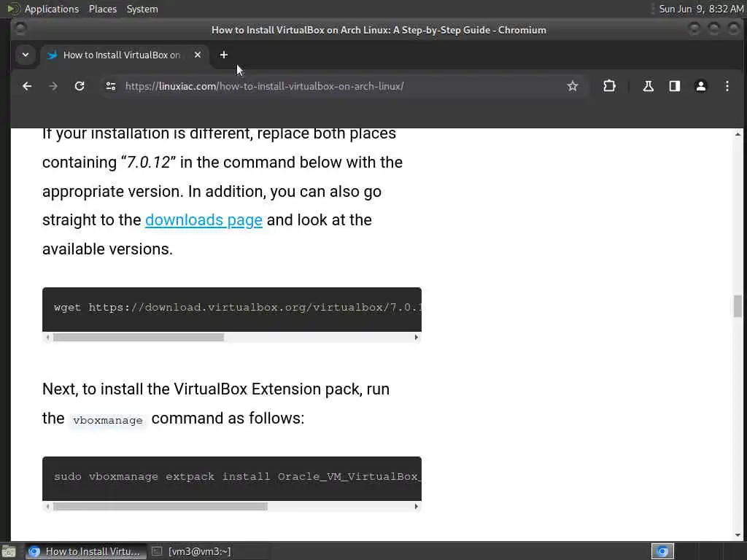Click the wget code block horizontal scrollbar thumb
The height and width of the screenshot is (560, 747).
(x=138, y=337)
